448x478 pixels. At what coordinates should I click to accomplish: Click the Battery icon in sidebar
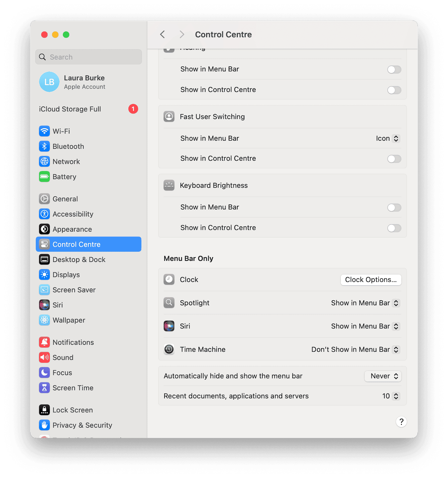[44, 177]
